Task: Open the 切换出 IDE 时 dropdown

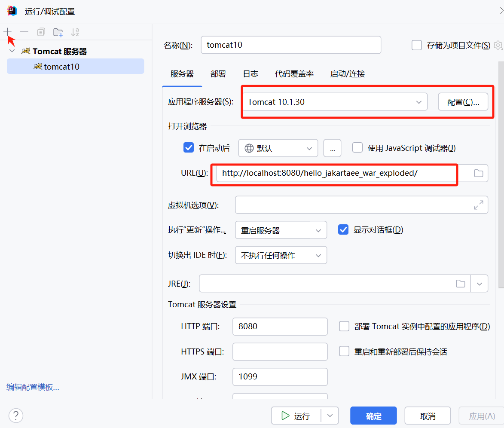Action: (281, 255)
